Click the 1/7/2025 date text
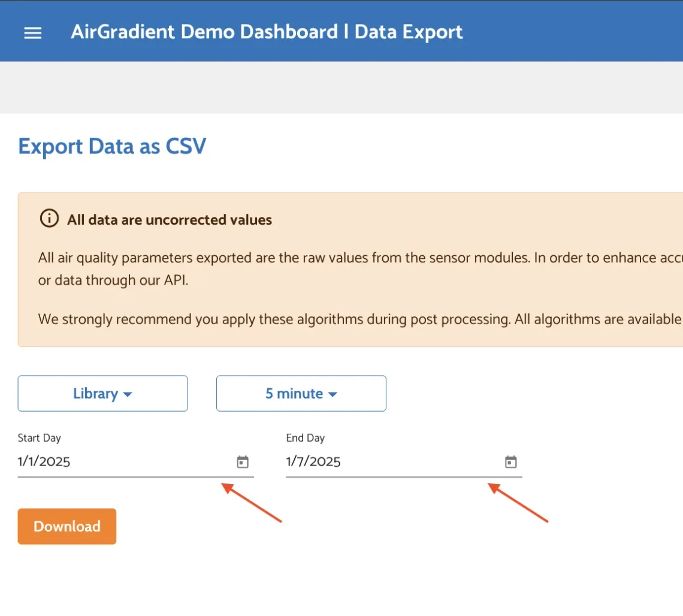The height and width of the screenshot is (616, 683). click(313, 461)
